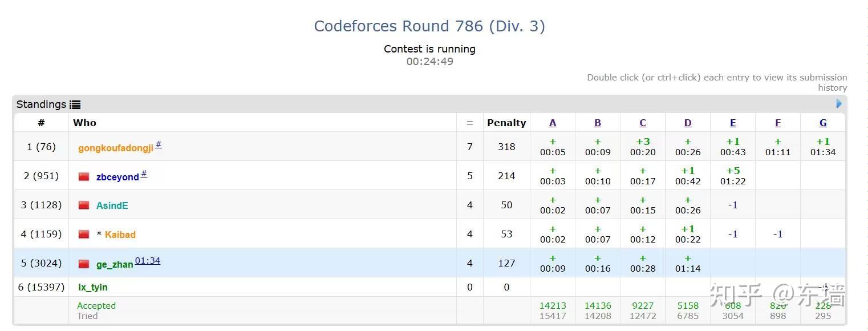The height and width of the screenshot is (331, 868).
Task: Click the flag icon next to zbceyond
Action: [84, 176]
